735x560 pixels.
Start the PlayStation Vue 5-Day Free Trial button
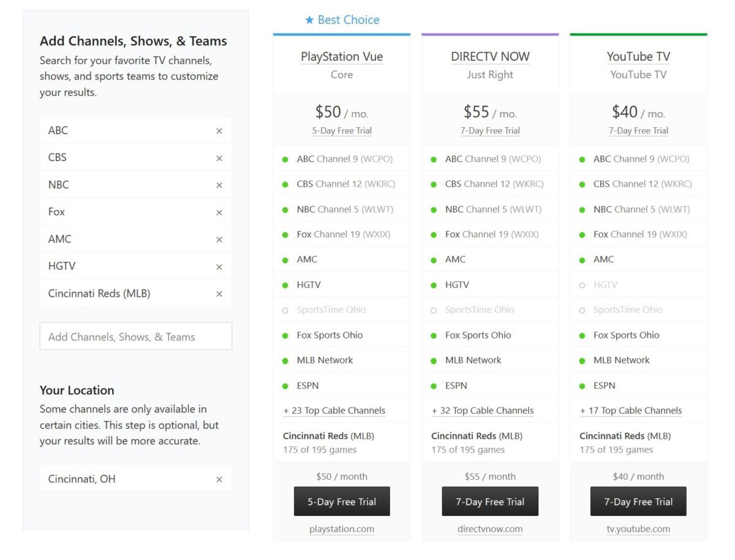pos(342,502)
